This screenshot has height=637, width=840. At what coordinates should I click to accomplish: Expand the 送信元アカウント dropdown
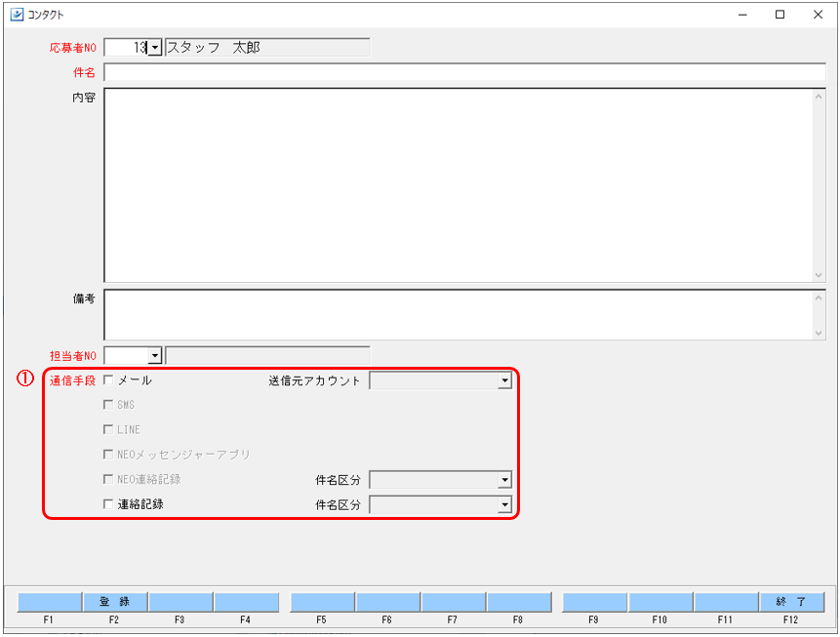pos(504,380)
